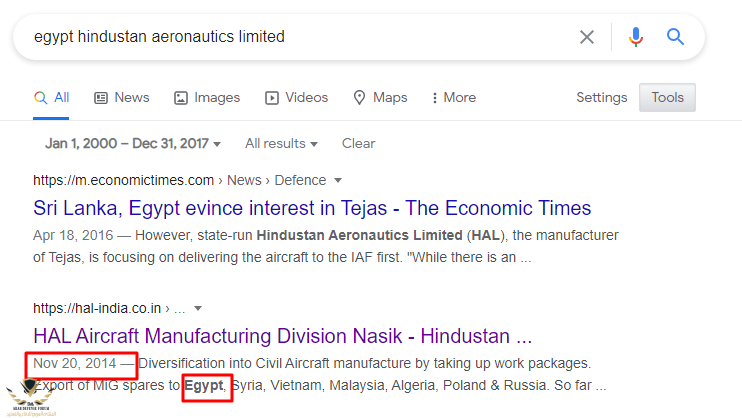This screenshot has height=418, width=742.
Task: Expand hal-india.co.in result options arrow
Action: (198, 308)
